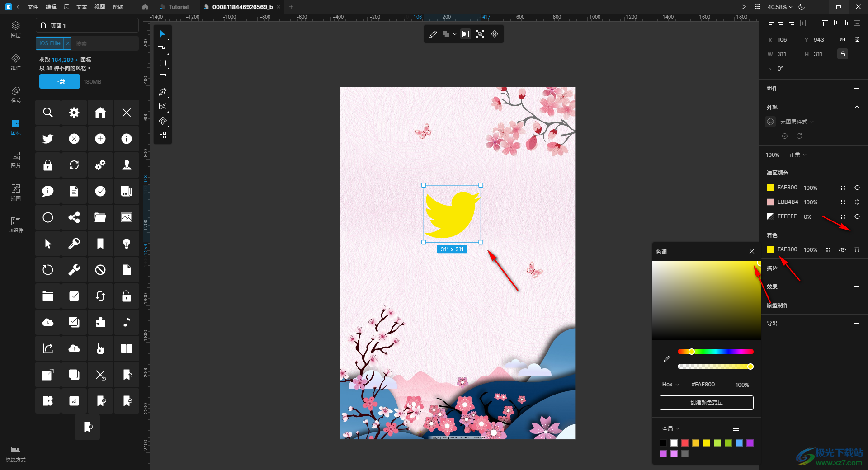
Task: Add a new global color swatch
Action: pyautogui.click(x=750, y=428)
